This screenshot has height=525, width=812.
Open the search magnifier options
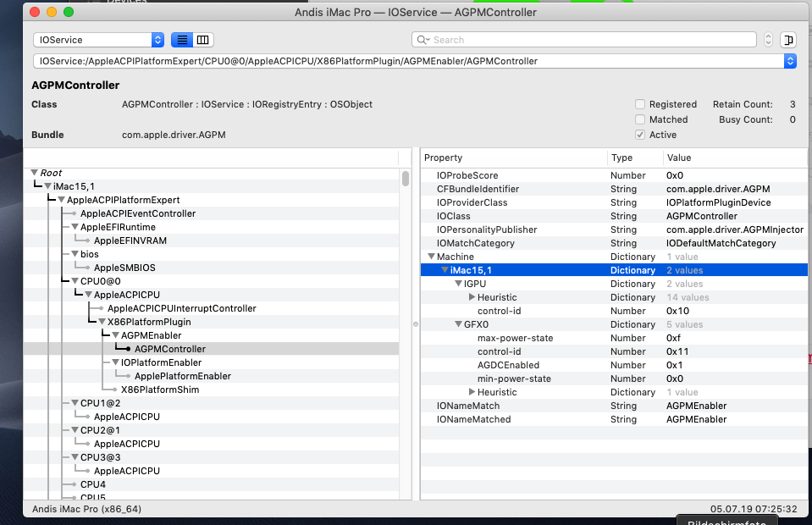click(423, 40)
